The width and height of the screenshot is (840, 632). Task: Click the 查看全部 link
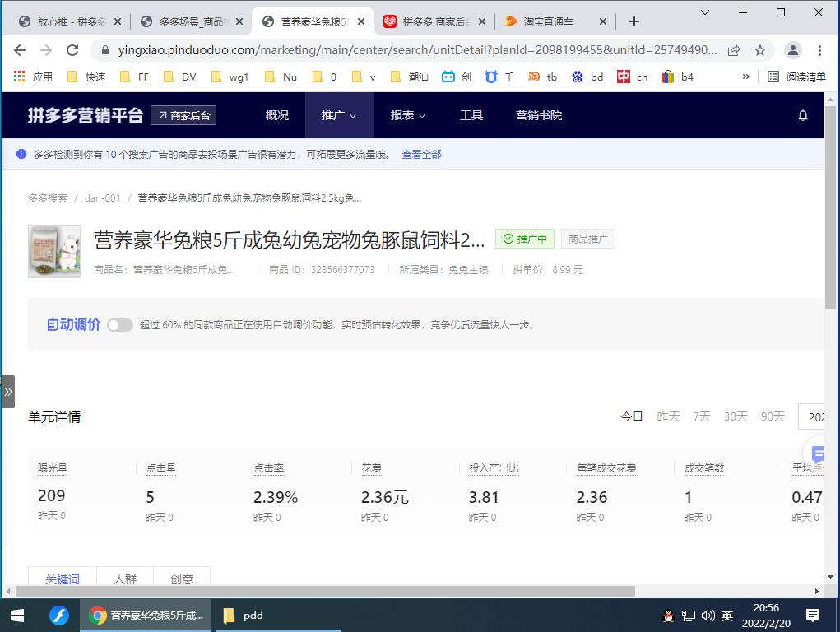pos(421,155)
